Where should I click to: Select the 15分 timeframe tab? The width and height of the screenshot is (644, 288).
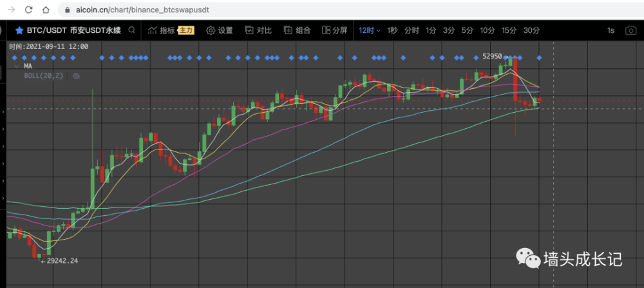[x=509, y=30]
